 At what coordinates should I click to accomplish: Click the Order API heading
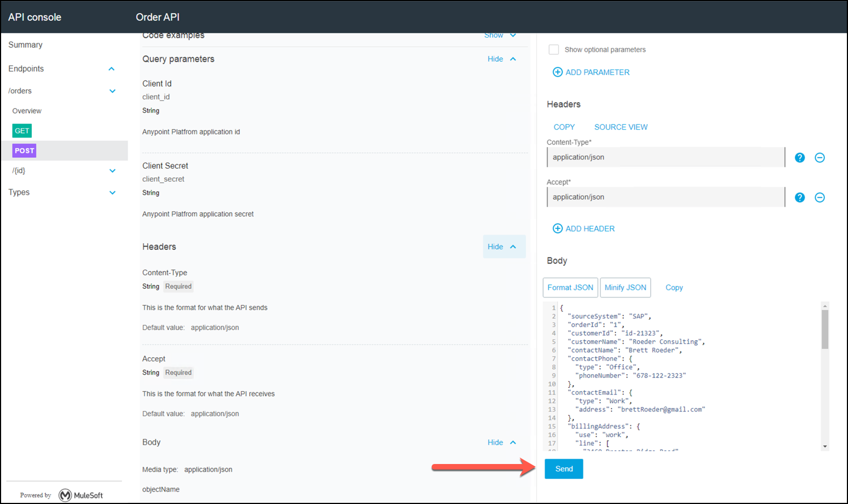pyautogui.click(x=158, y=17)
